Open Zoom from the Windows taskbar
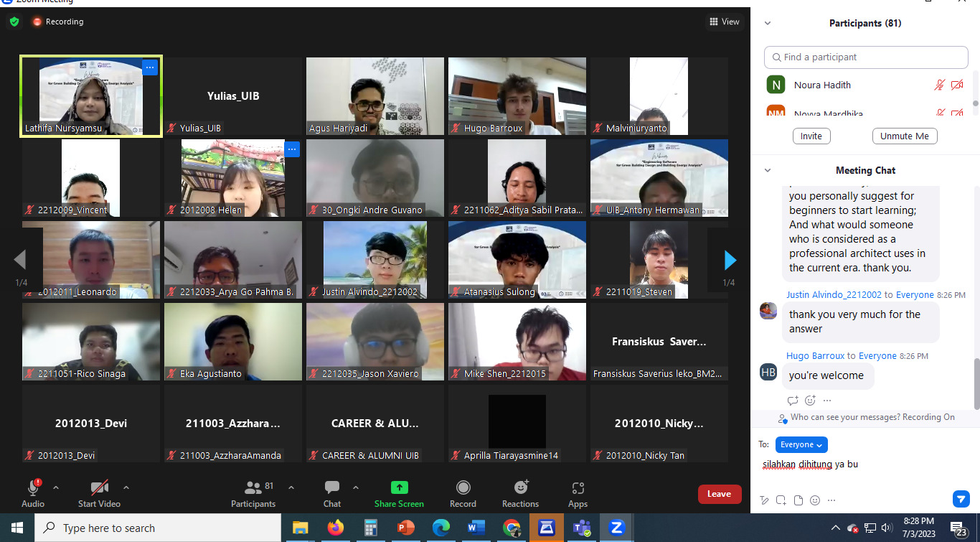 (x=616, y=528)
